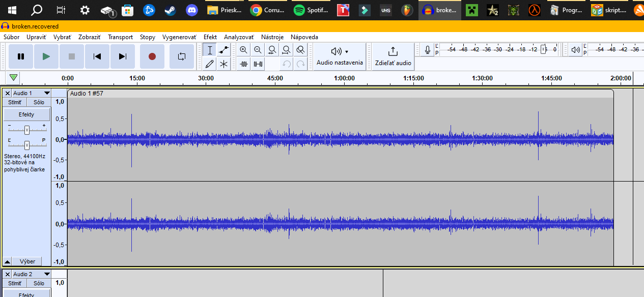Open Windows taskbar search
The height and width of the screenshot is (297, 644).
coord(37,10)
